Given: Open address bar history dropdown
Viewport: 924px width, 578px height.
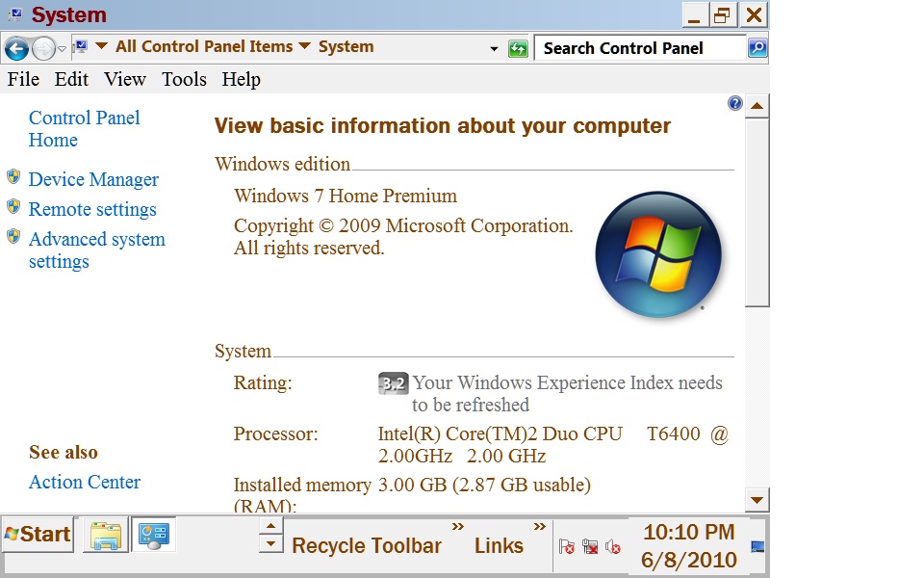Looking at the screenshot, I should [494, 49].
